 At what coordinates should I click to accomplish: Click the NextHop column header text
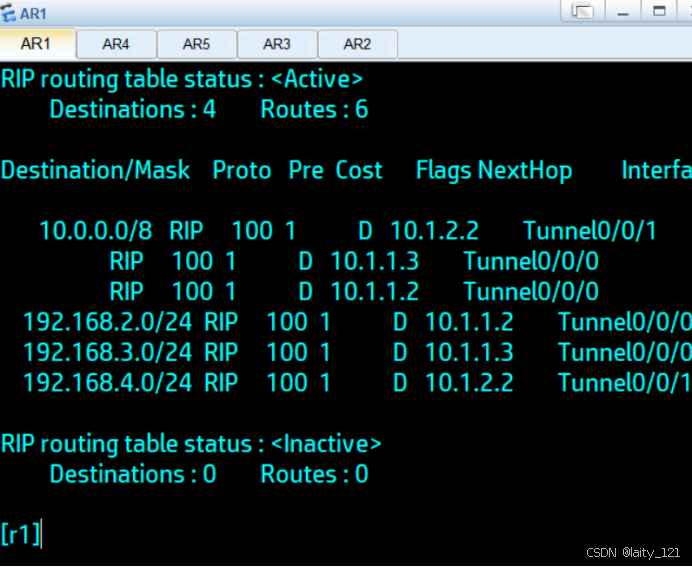click(525, 171)
